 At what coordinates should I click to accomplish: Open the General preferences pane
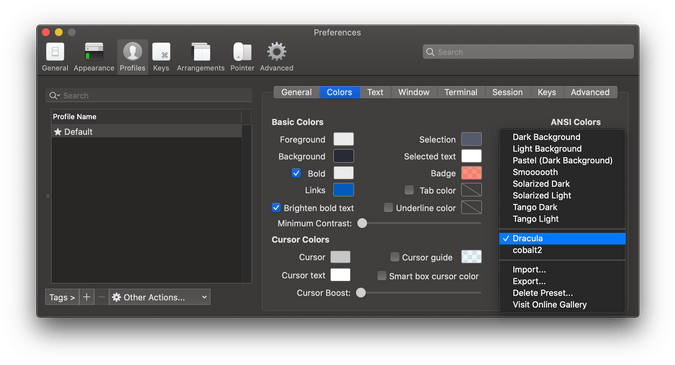tap(55, 56)
